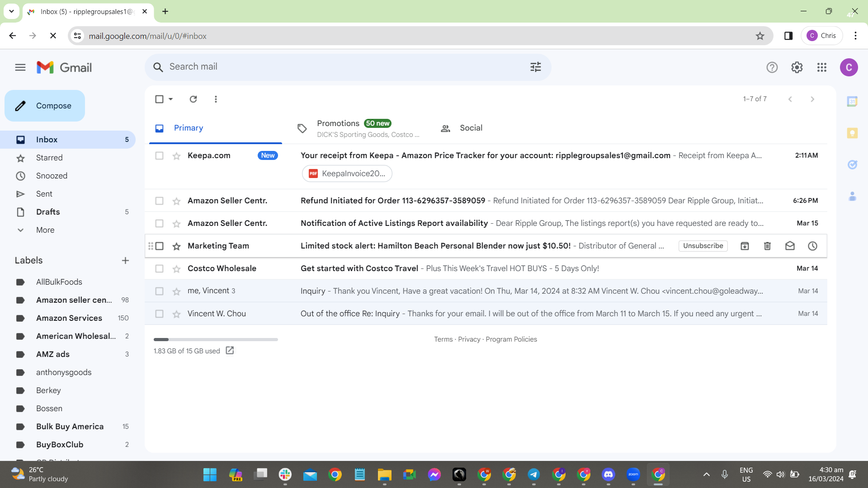Image resolution: width=868 pixels, height=488 pixels.
Task: Snooze the Marketing Team email
Action: pyautogui.click(x=812, y=246)
